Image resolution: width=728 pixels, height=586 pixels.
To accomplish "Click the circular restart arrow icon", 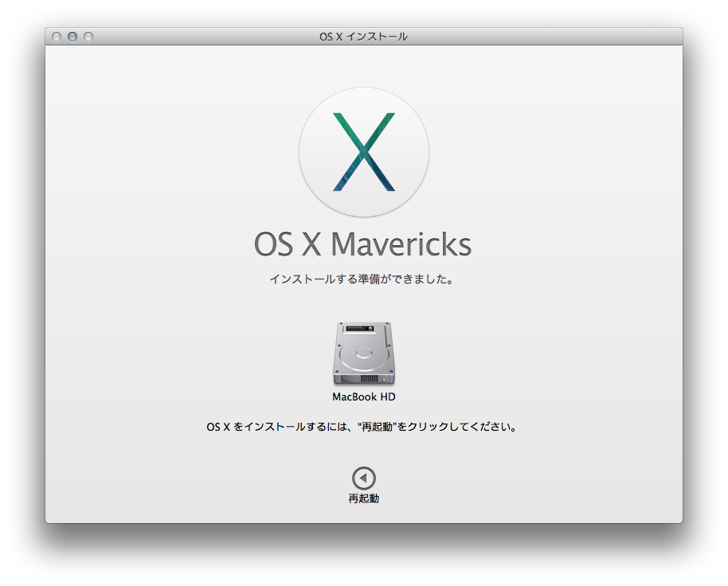I will pos(363,479).
